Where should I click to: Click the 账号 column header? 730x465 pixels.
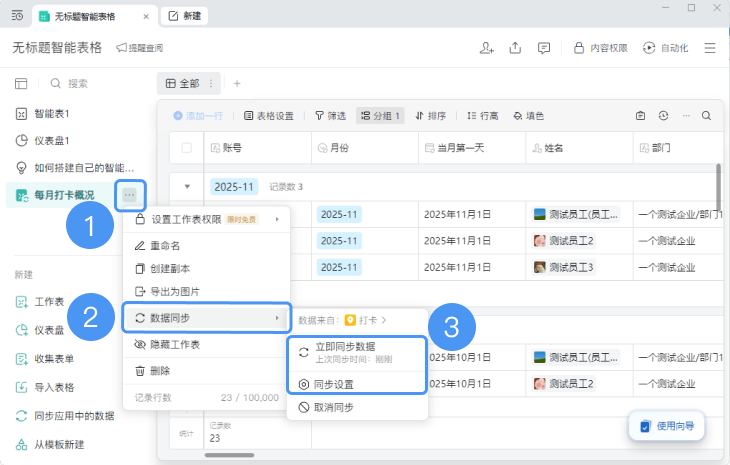click(x=257, y=148)
